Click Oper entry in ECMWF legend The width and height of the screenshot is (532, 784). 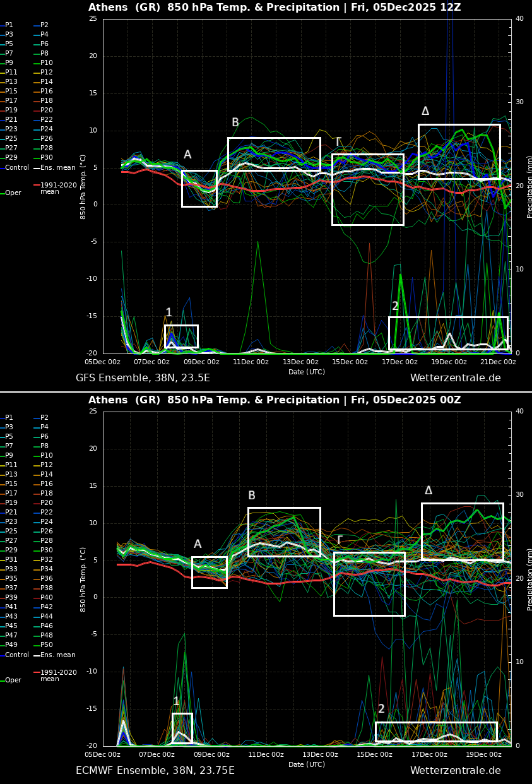[13, 680]
